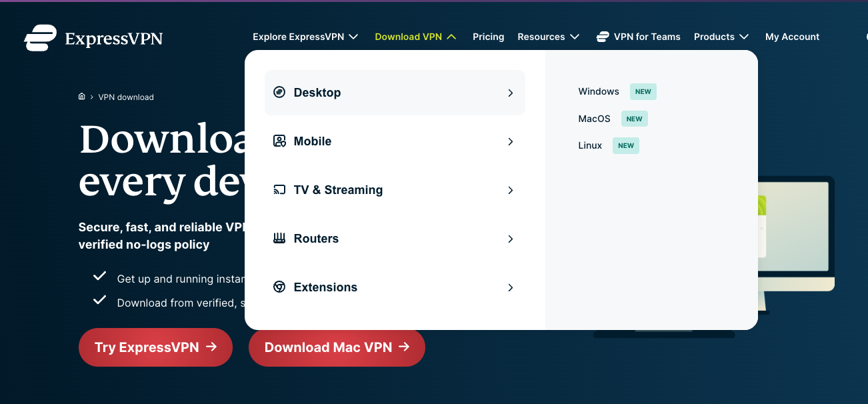Select TV & Streaming in the download menu
The width and height of the screenshot is (868, 404).
(x=395, y=190)
